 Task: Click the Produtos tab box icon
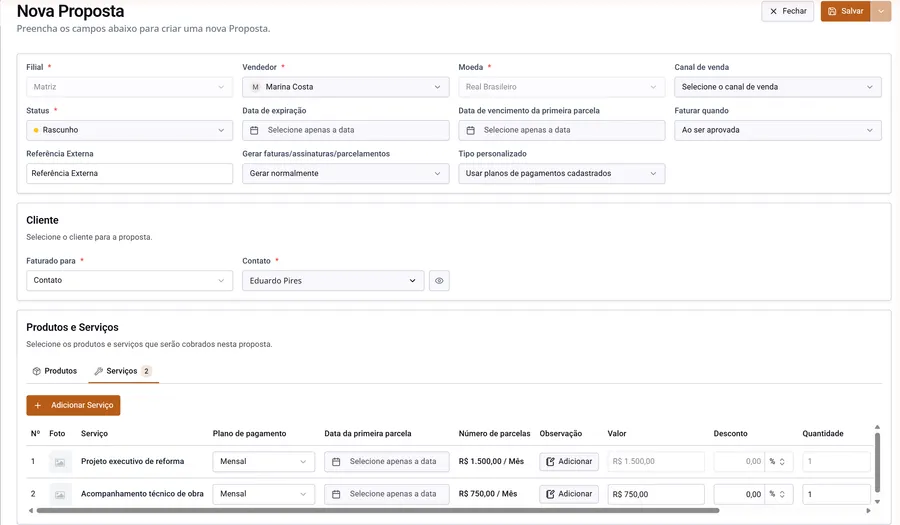pyautogui.click(x=37, y=371)
